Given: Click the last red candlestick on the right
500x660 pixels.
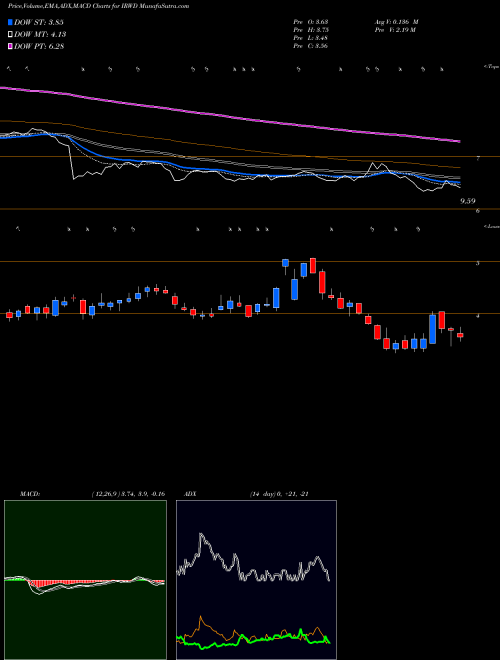Looking at the screenshot, I should pyautogui.click(x=460, y=335).
